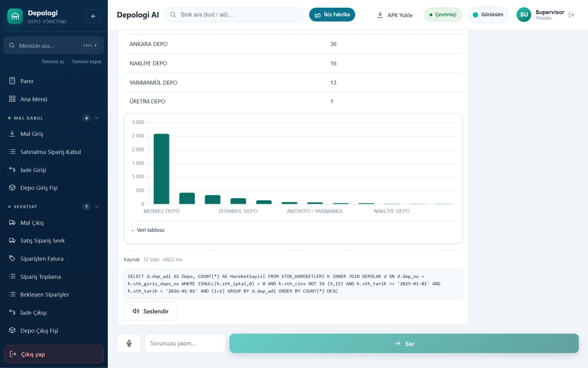This screenshot has width=588, height=368.
Task: Click the Ana Menü grid icon
Action: [12, 99]
